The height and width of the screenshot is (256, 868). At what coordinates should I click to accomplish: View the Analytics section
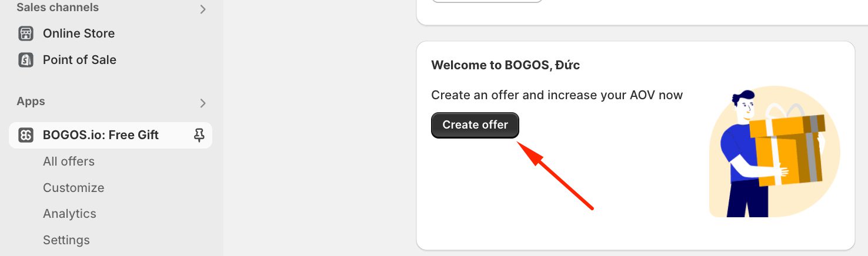tap(69, 214)
